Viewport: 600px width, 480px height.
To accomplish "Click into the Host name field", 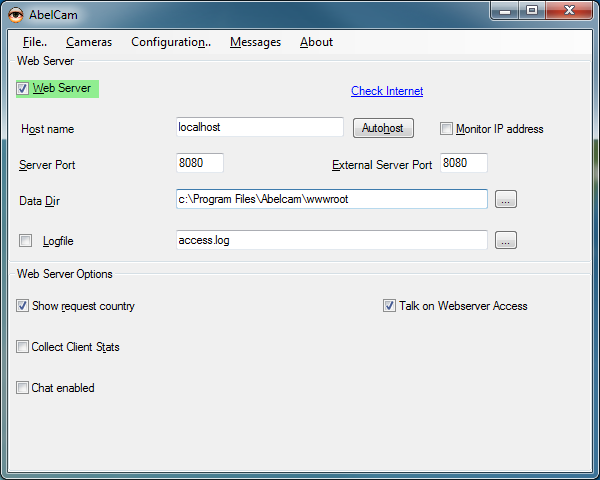I will pos(259,128).
